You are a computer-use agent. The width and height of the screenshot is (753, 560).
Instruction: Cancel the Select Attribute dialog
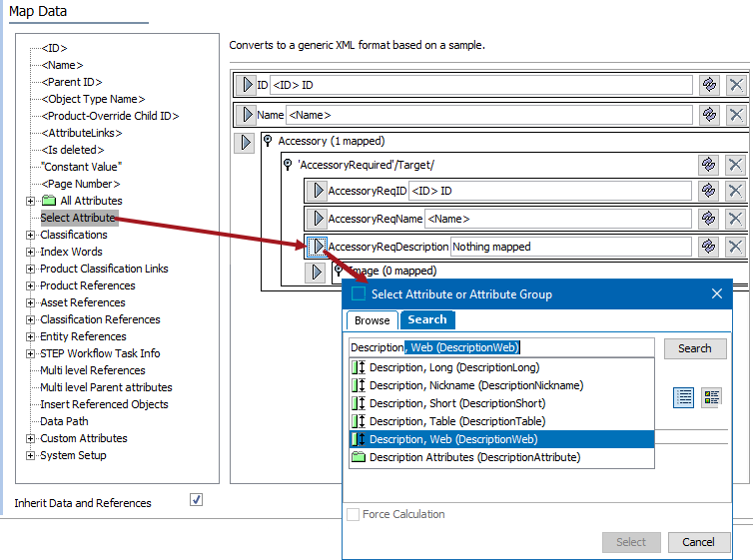tap(698, 542)
